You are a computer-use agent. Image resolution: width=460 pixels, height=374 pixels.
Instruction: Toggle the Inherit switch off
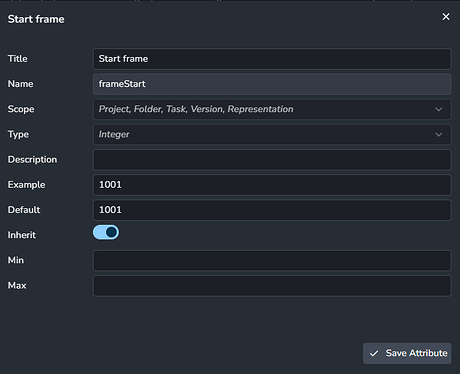tap(106, 232)
